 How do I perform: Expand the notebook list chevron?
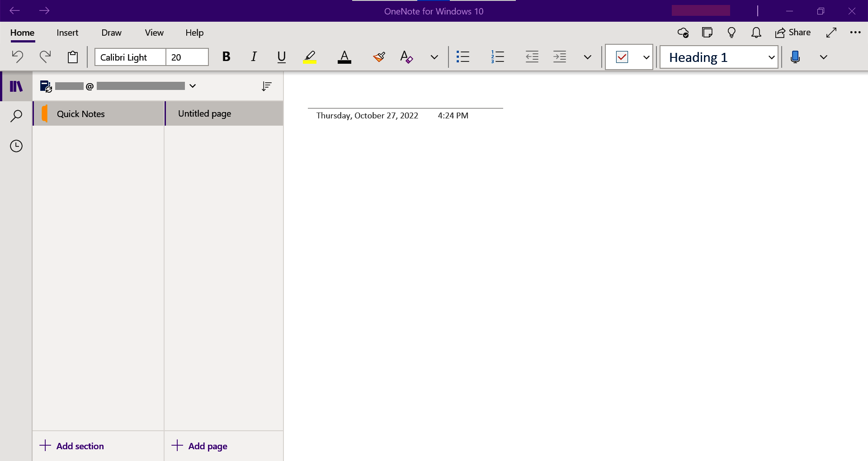193,86
